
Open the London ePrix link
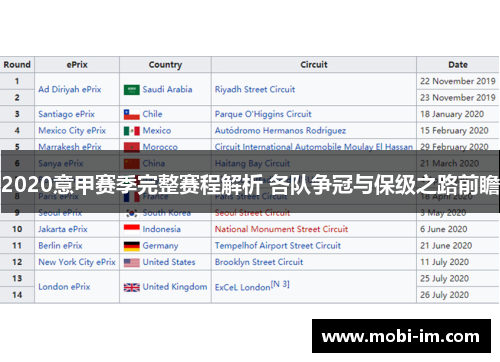click(x=64, y=287)
